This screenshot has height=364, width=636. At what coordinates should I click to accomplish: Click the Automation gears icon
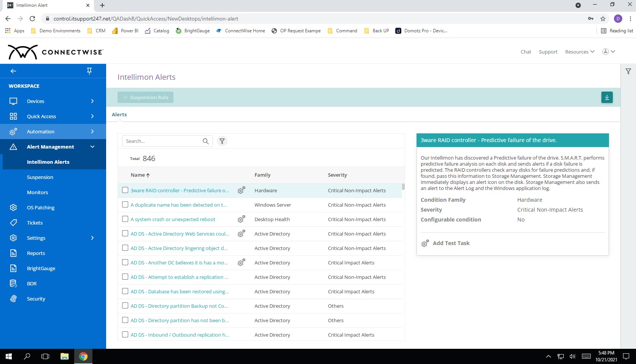click(x=13, y=131)
